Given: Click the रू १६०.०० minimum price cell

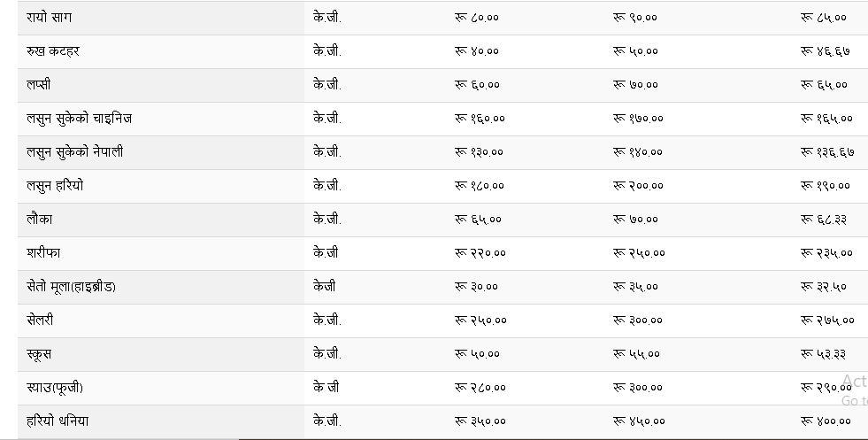Looking at the screenshot, I should click(x=480, y=119).
